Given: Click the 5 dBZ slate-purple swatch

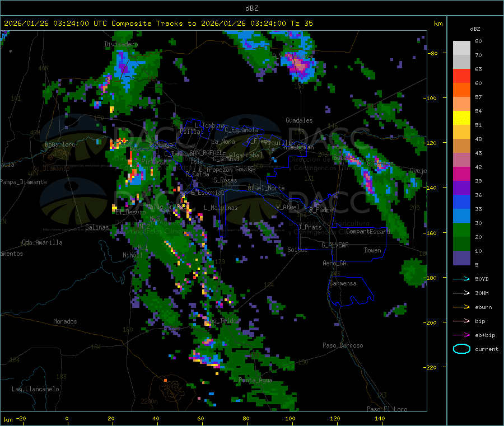Looking at the screenshot, I should click(x=461, y=258).
